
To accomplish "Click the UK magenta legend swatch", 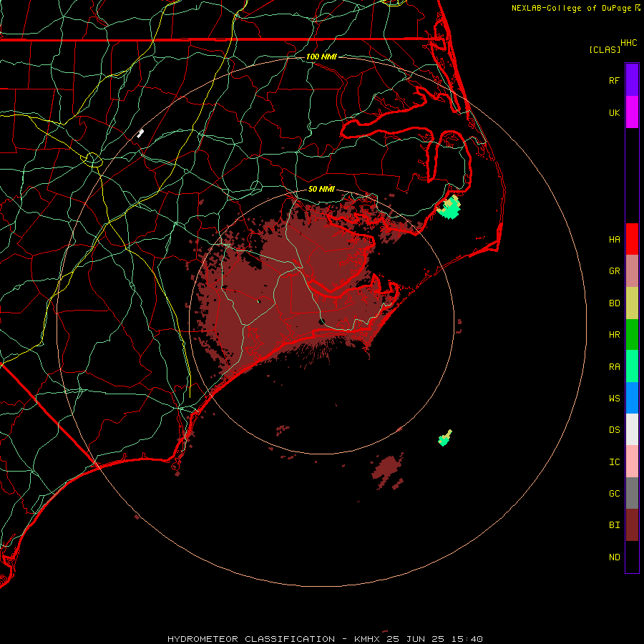I will 632,112.
